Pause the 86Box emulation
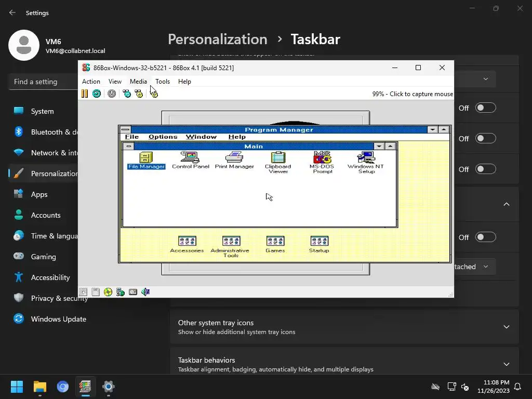Viewport: 532px width, 399px height. [85, 94]
